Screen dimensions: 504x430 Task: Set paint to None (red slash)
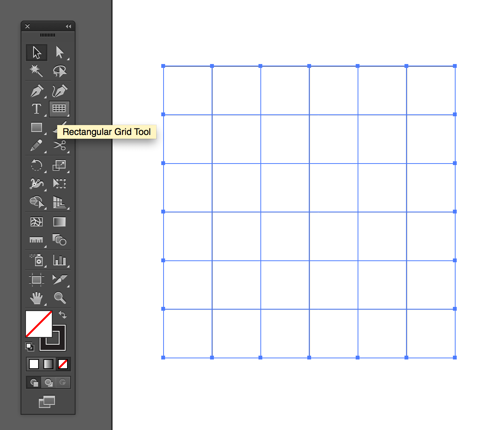click(x=63, y=364)
